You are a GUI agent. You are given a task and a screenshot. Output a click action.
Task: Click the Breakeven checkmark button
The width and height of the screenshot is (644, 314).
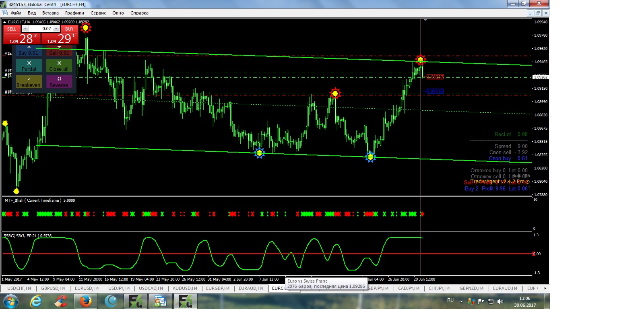pyautogui.click(x=29, y=82)
